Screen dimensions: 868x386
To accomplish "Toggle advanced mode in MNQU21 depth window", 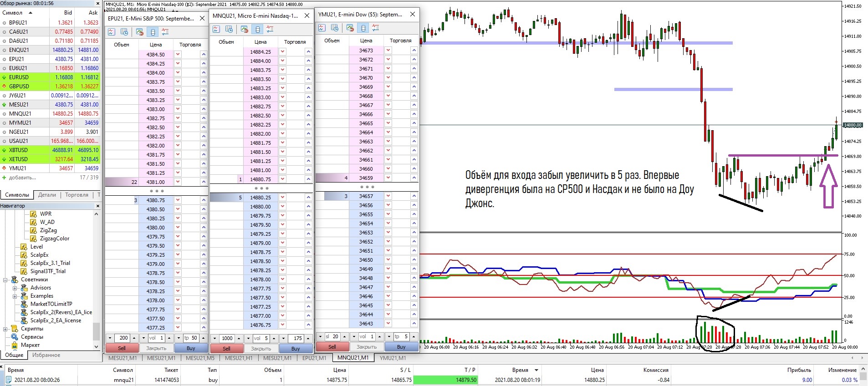I will coord(257,29).
